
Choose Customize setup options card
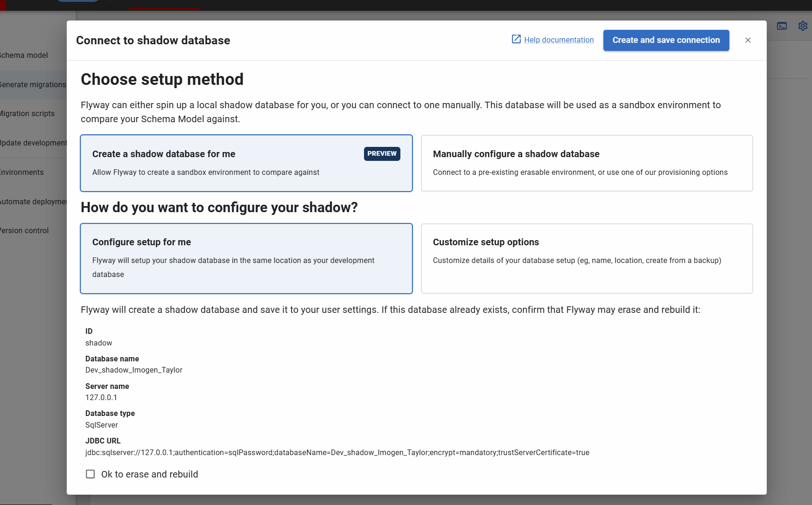[587, 258]
